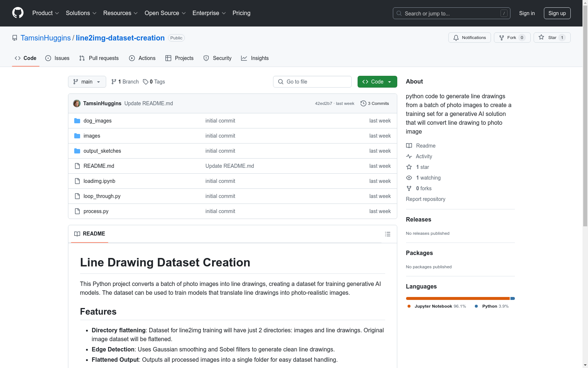Open the output_sketches folder
The height and width of the screenshot is (368, 588).
click(x=102, y=151)
